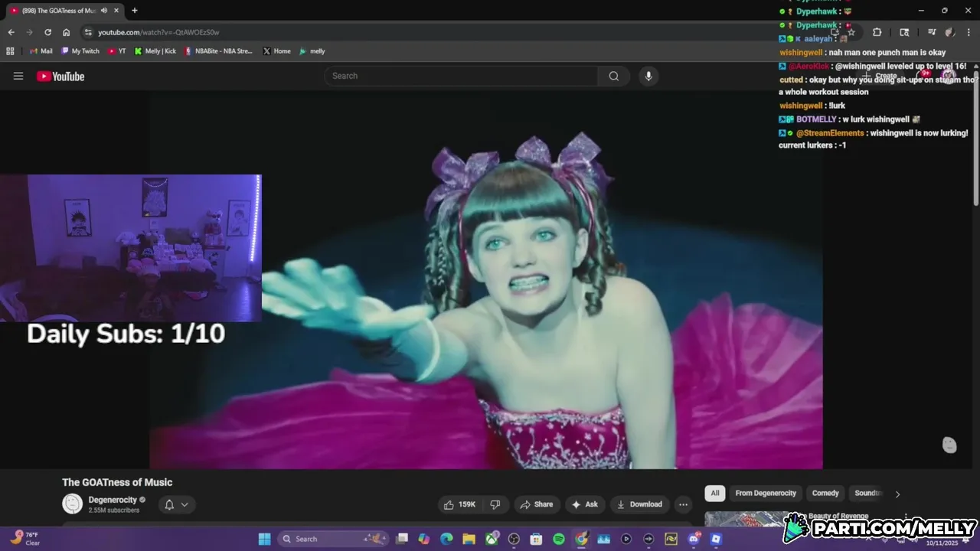The image size is (980, 551).
Task: Click the Ask button
Action: click(584, 504)
